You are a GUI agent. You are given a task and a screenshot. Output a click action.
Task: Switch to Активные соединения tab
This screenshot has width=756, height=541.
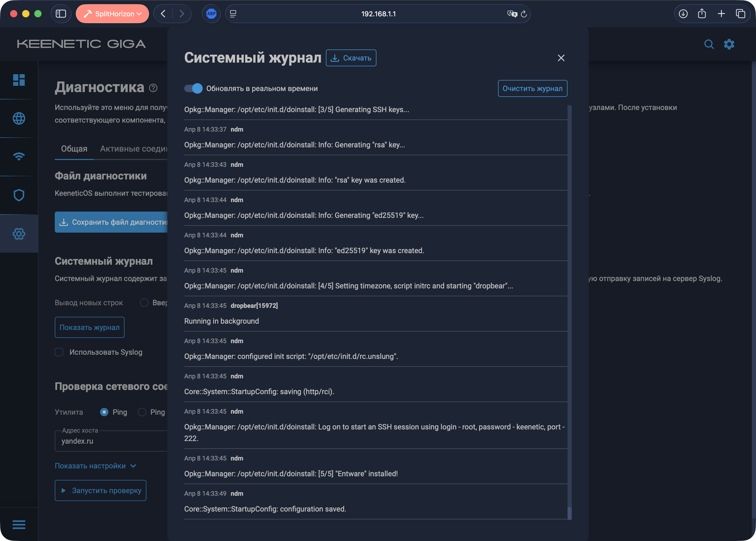pos(134,149)
